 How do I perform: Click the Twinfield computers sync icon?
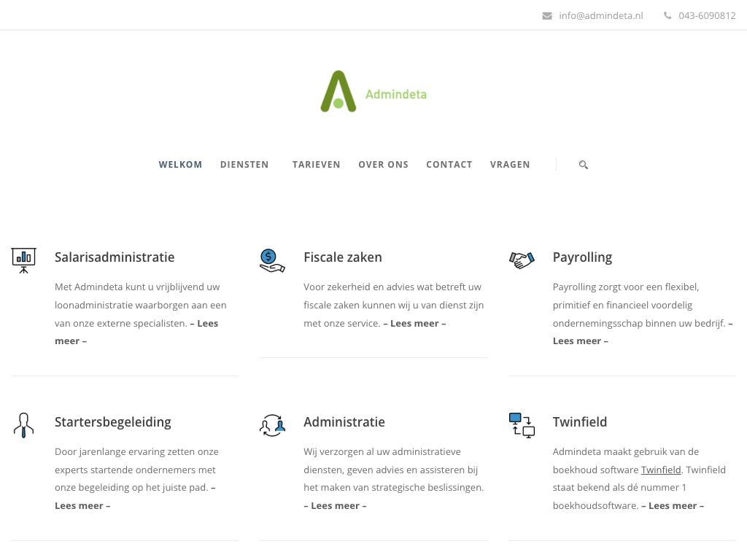522,425
